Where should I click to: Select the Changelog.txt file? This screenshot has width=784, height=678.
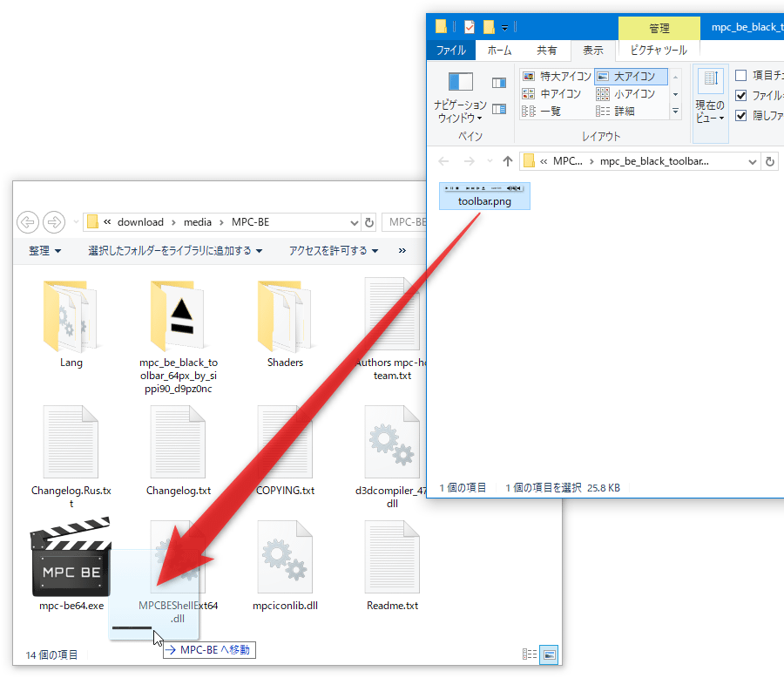click(179, 451)
